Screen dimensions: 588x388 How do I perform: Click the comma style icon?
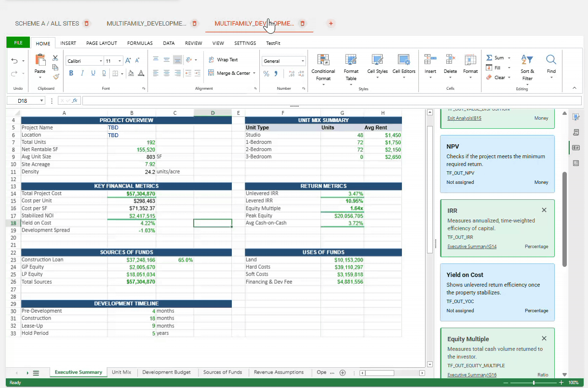(x=276, y=74)
